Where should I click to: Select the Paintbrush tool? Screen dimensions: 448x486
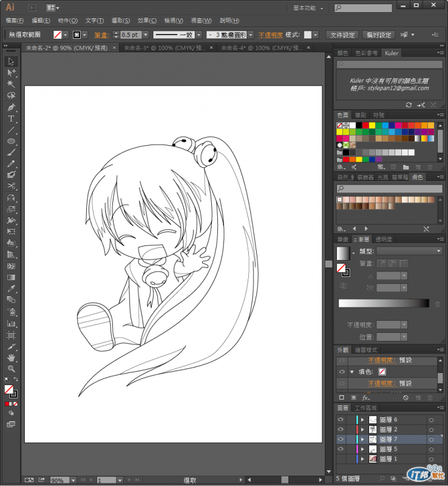point(11,152)
